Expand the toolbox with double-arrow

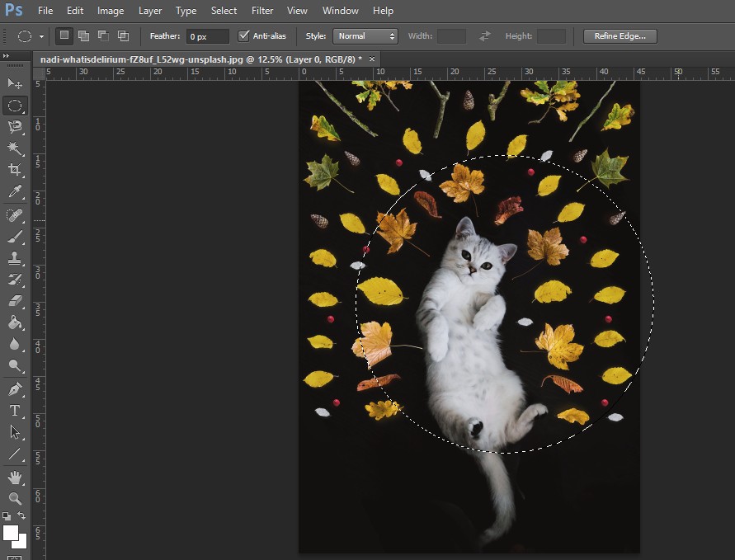coord(6,56)
